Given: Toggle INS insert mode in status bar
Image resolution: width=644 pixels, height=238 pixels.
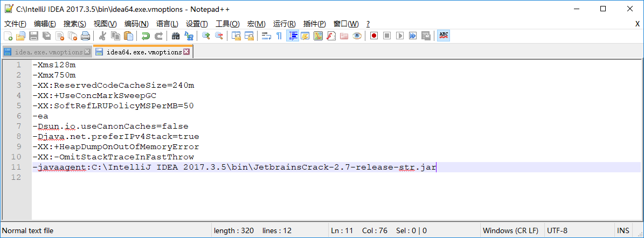Looking at the screenshot, I should (622, 230).
